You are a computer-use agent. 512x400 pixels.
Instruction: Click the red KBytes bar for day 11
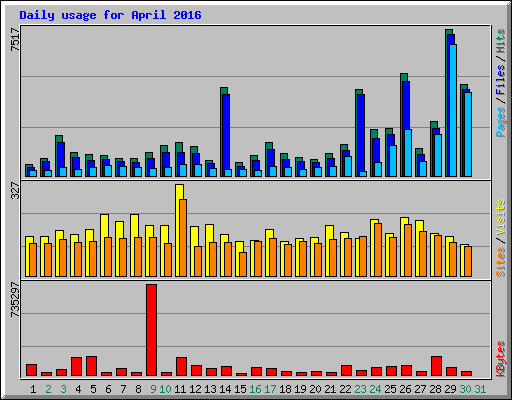[181, 367]
